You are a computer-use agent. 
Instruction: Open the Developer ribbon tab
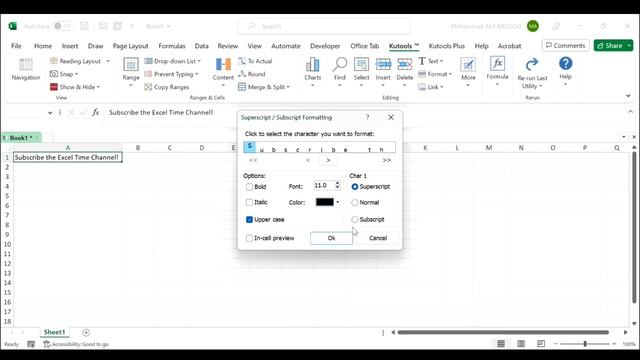[x=325, y=46]
